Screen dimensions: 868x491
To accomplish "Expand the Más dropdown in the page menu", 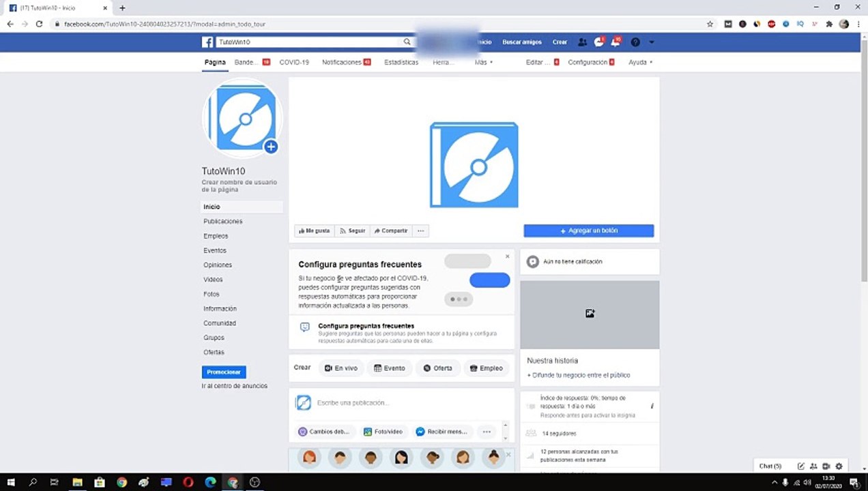I will (x=484, y=62).
